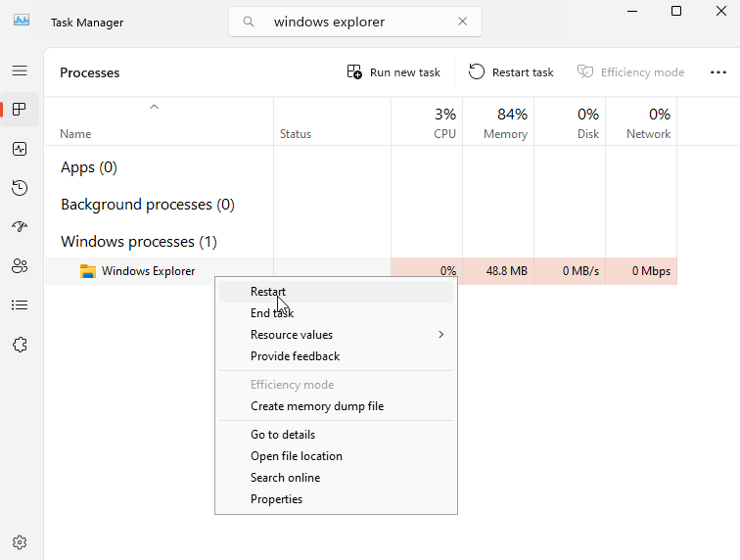740x560 pixels.
Task: Open the App history page icon
Action: pos(20,188)
